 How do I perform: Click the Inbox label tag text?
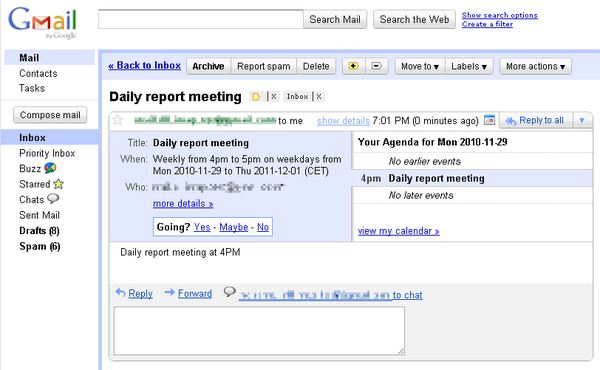tap(297, 97)
